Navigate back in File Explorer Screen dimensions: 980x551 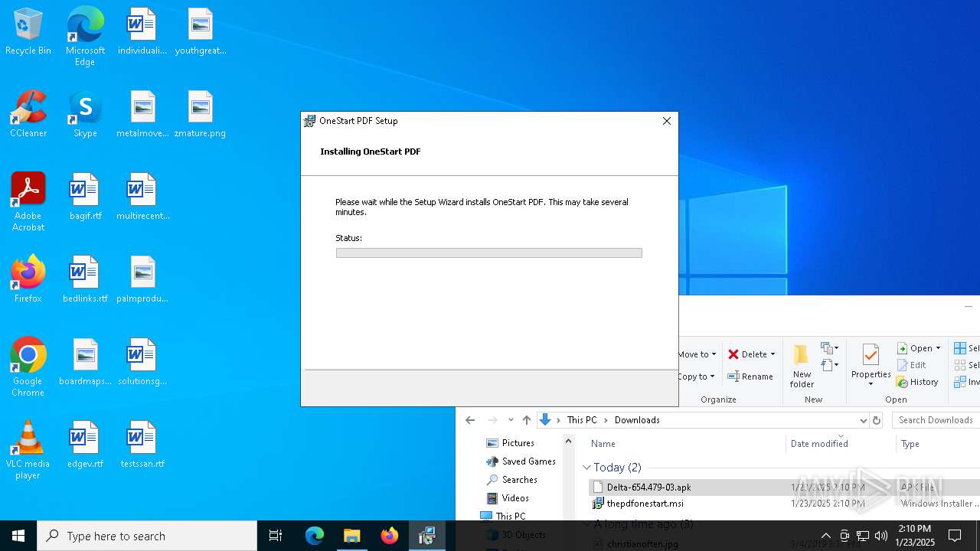[x=470, y=420]
